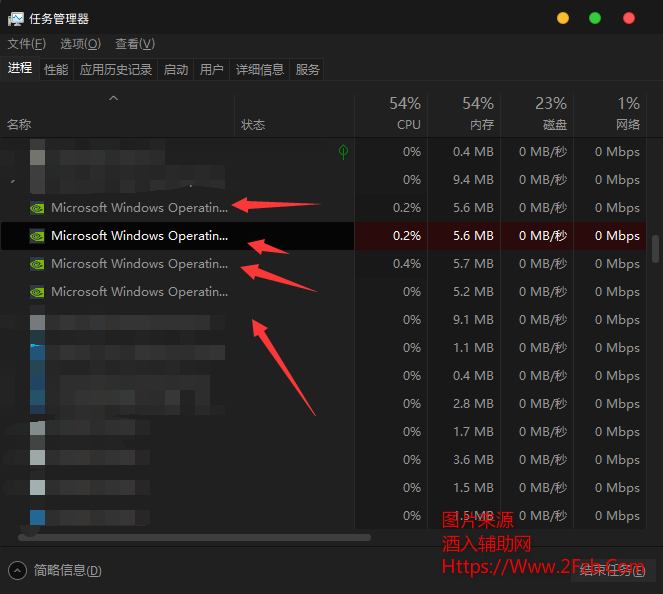The image size is (663, 594).
Task: Click the horizontal scrollbar under the process list
Action: (x=195, y=537)
